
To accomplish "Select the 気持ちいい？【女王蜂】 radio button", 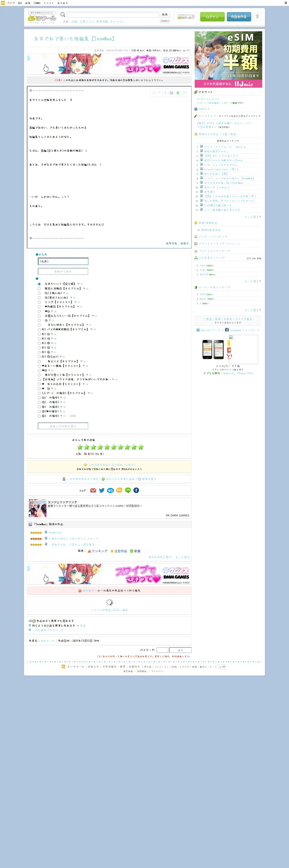I will pyautogui.click(x=39, y=284).
